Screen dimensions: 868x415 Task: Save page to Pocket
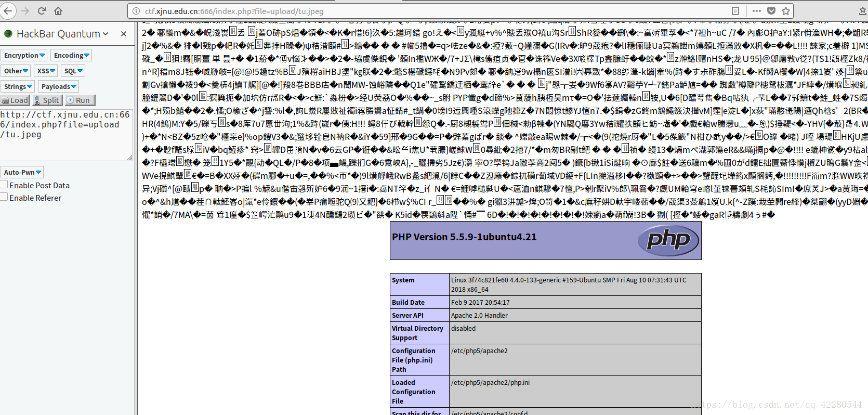(x=771, y=11)
